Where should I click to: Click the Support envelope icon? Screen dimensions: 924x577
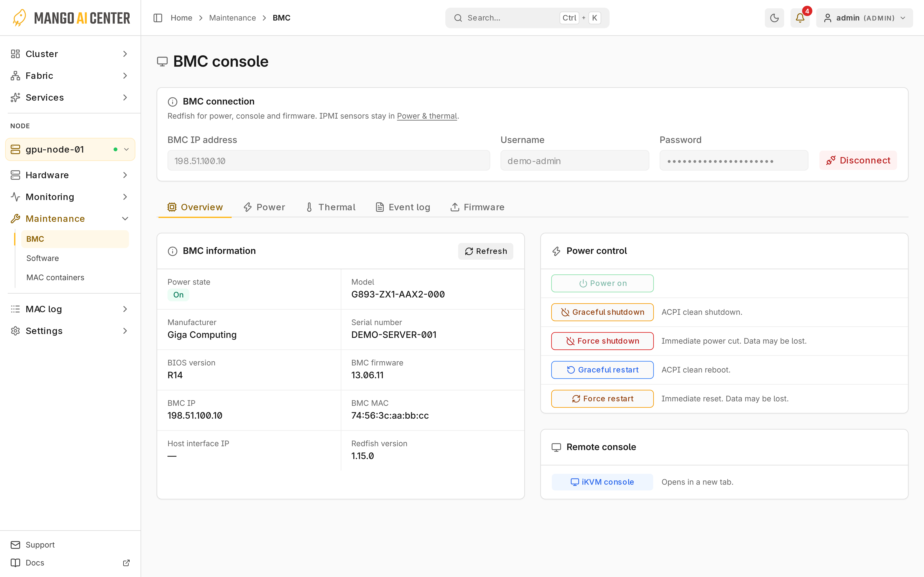click(15, 545)
